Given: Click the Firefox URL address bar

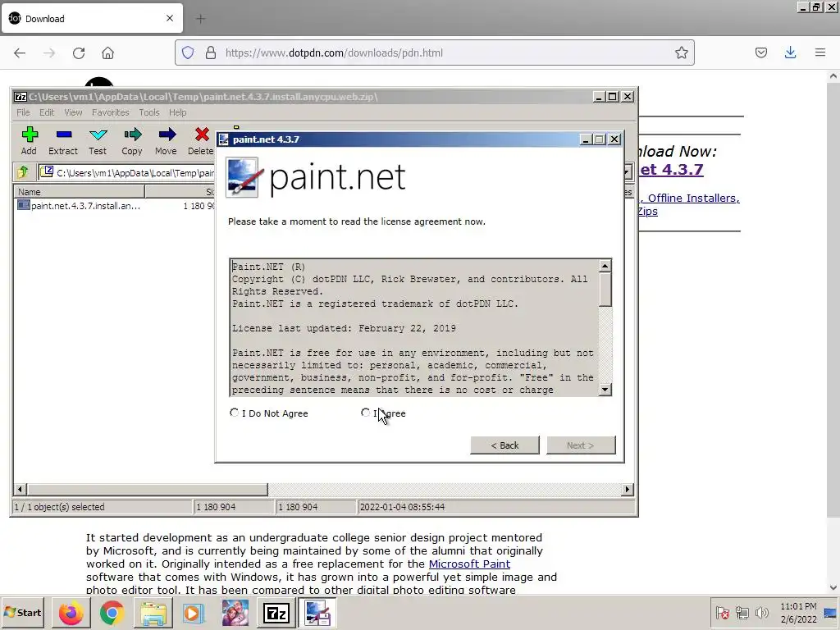Looking at the screenshot, I should tap(434, 52).
